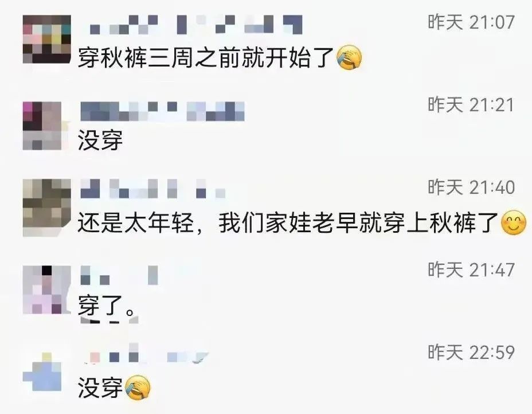Click the timestamp 昨天 22:59
This screenshot has height=414, width=532.
point(471,352)
